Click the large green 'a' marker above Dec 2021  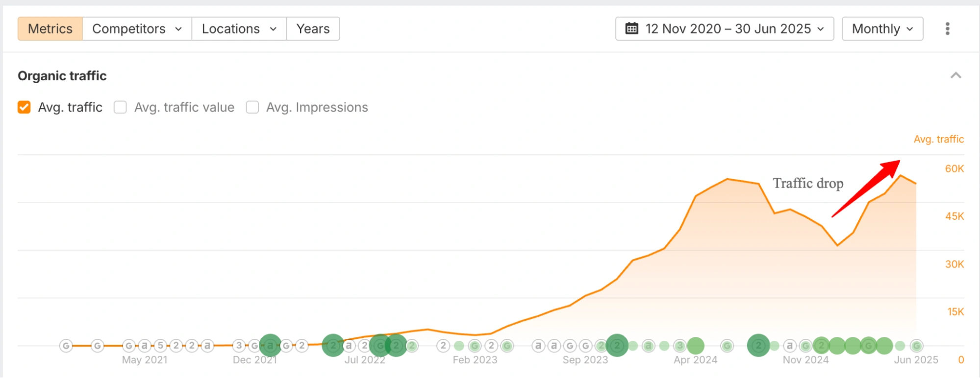[270, 346]
